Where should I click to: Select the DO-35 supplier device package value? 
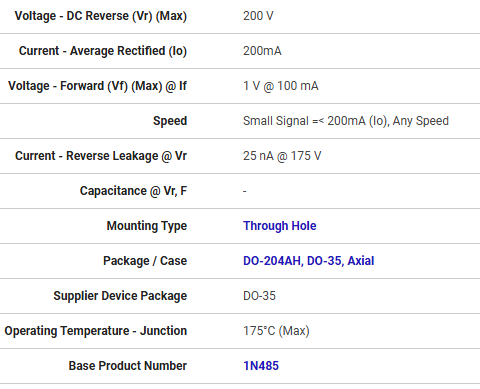tap(259, 296)
